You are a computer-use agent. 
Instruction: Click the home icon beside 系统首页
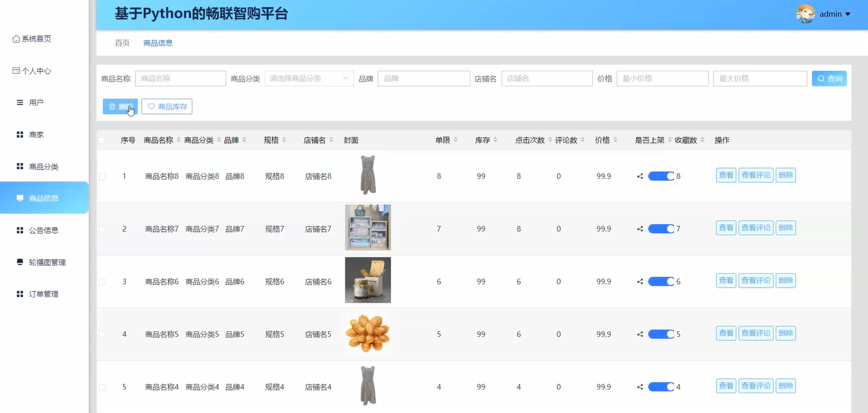pyautogui.click(x=15, y=38)
